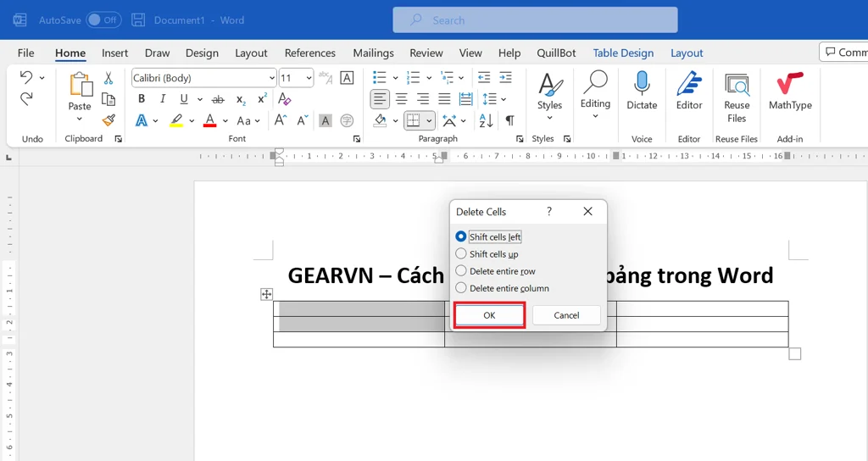
Task: Open Editing group menu
Action: tap(595, 95)
